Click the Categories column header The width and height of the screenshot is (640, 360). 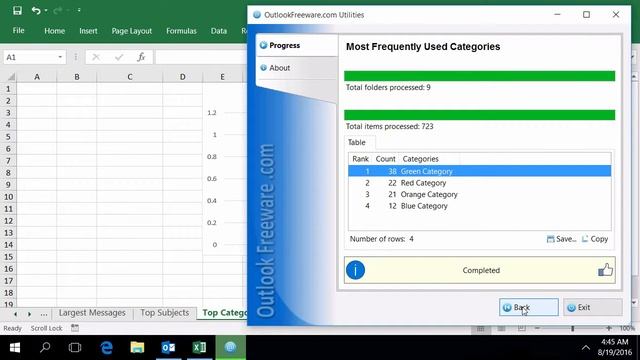[x=420, y=159]
